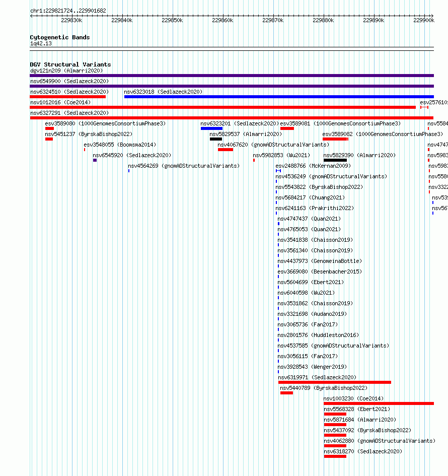Click nsv3321698 (Audano2019) label
Image resolution: width=448 pixels, height=476 pixels.
(x=312, y=314)
